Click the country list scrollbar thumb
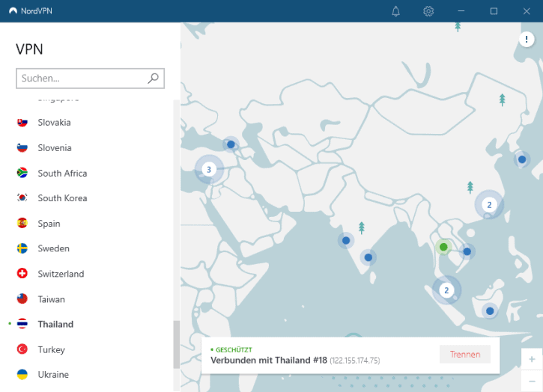 click(x=177, y=345)
